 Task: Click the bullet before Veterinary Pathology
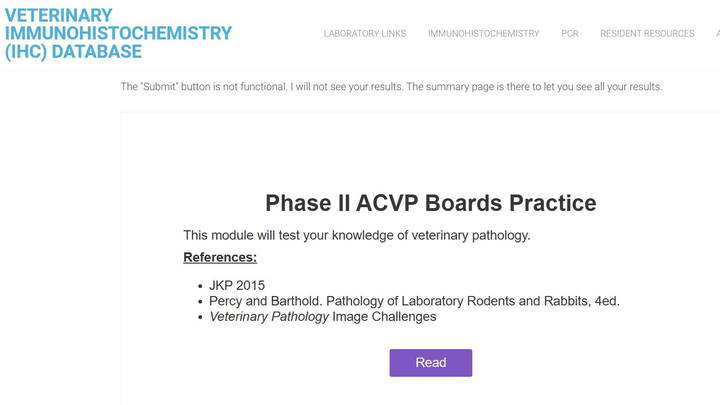click(x=201, y=318)
